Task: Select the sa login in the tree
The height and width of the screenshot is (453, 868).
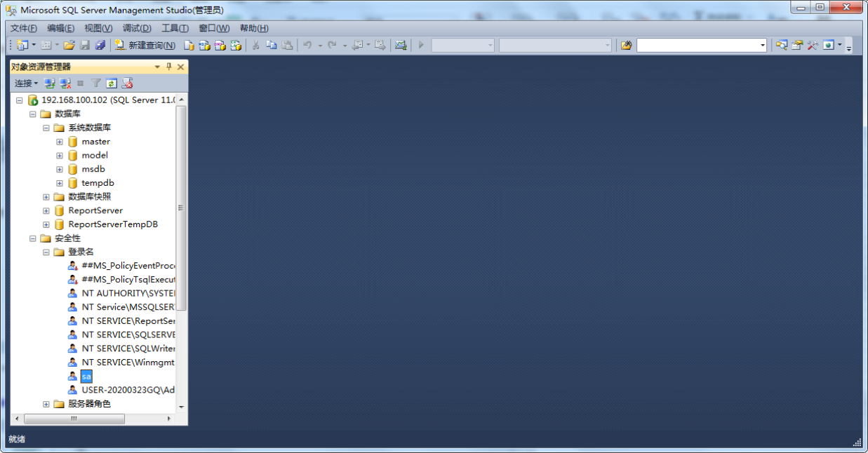Action: coord(86,376)
